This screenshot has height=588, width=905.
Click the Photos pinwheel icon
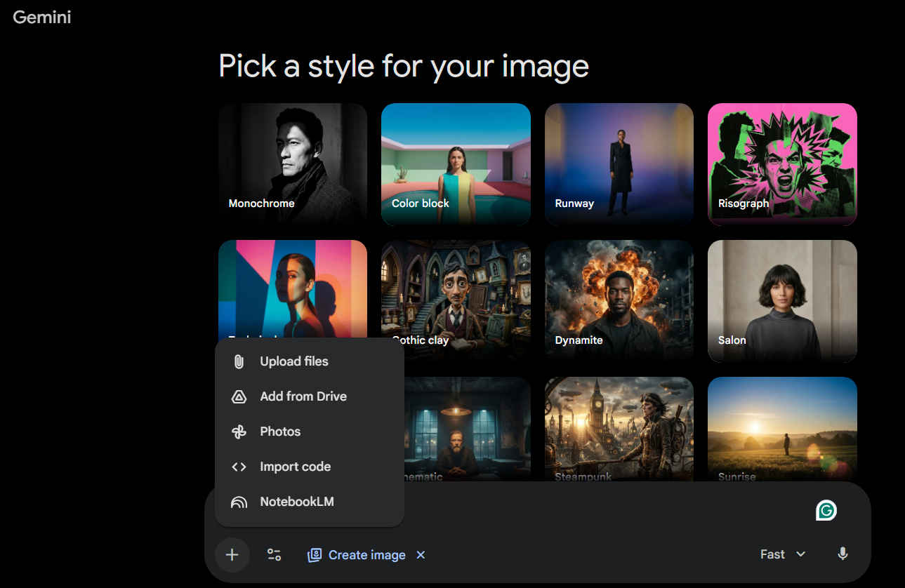coord(239,432)
